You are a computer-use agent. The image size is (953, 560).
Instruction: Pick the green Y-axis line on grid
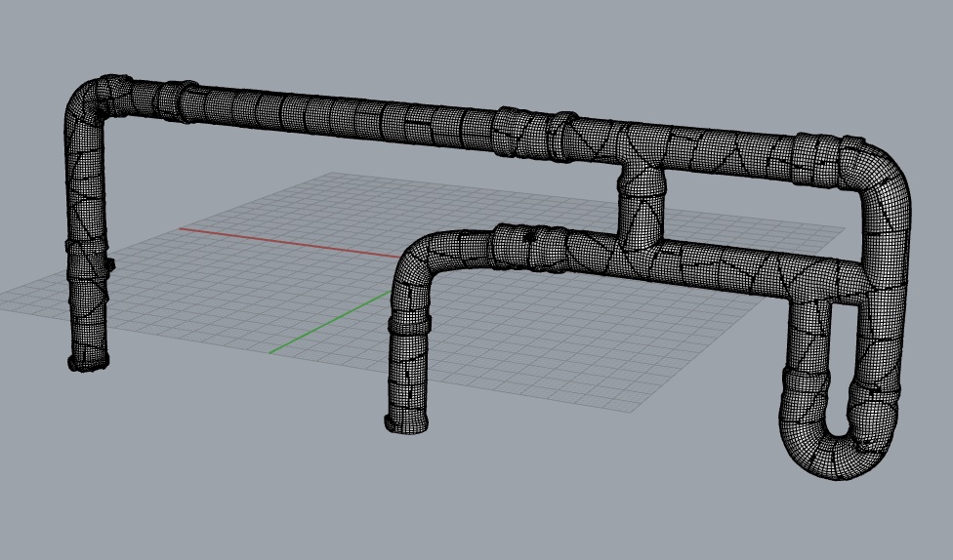[x=331, y=322]
